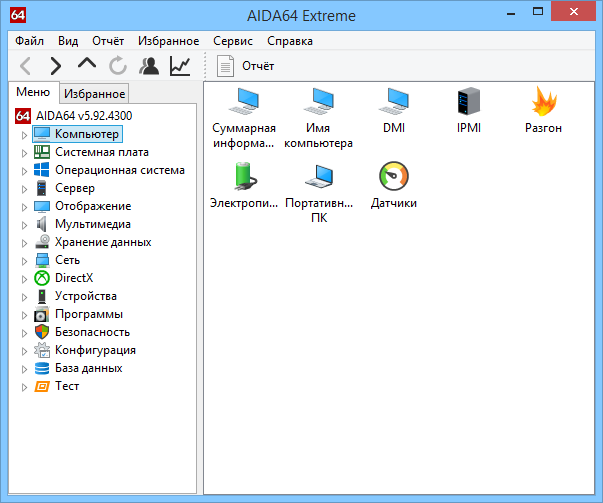This screenshot has width=603, height=503.
Task: Open the Файл menu
Action: (x=29, y=41)
